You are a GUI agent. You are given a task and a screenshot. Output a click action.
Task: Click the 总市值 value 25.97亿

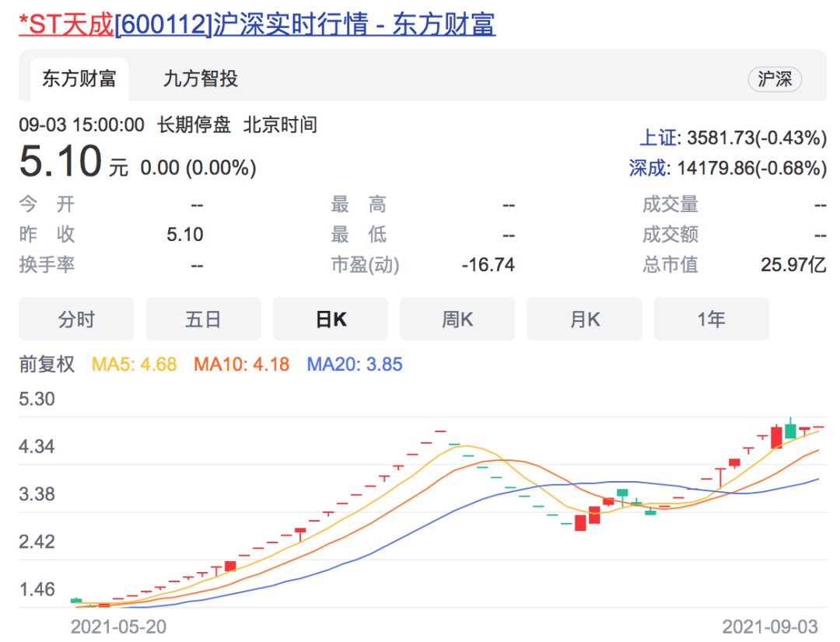793,265
